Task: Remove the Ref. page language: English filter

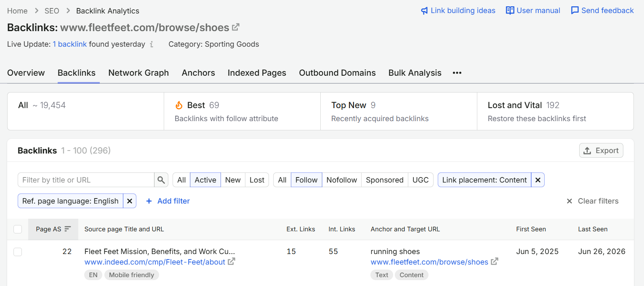Action: tap(130, 201)
